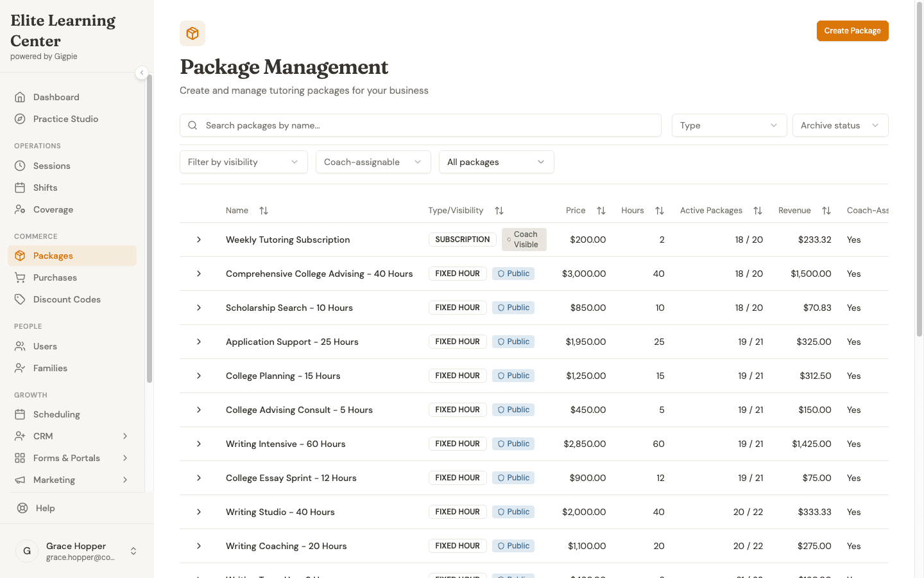Expand the Marketing submenu arrow
924x578 pixels.
point(125,480)
